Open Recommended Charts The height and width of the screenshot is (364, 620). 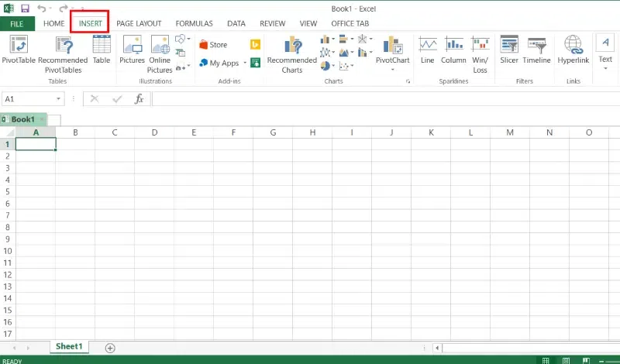[292, 54]
